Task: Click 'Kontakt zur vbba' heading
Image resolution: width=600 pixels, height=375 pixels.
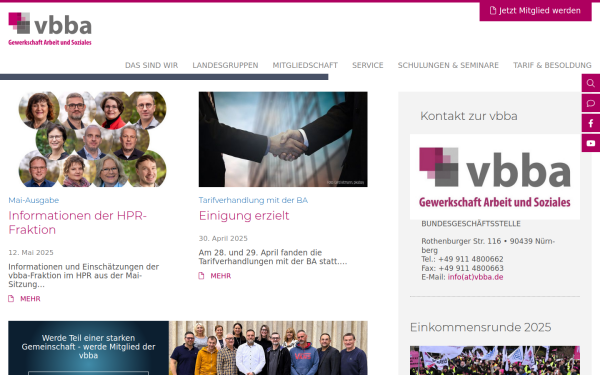Action: pyautogui.click(x=469, y=116)
